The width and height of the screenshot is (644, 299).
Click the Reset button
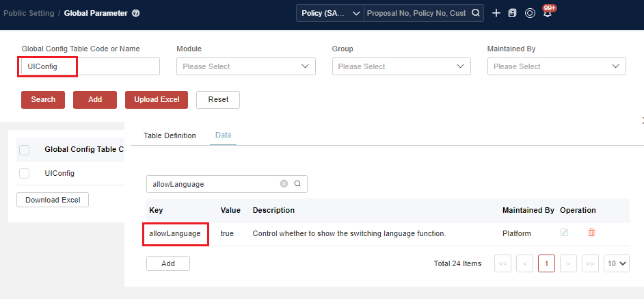tap(218, 99)
